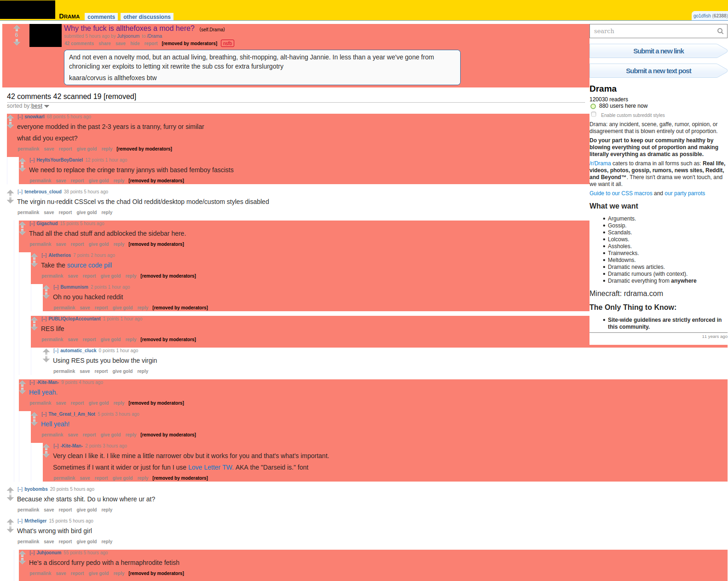Open the 'Love Letter TW' link
The width and height of the screenshot is (728, 581).
pyautogui.click(x=211, y=467)
